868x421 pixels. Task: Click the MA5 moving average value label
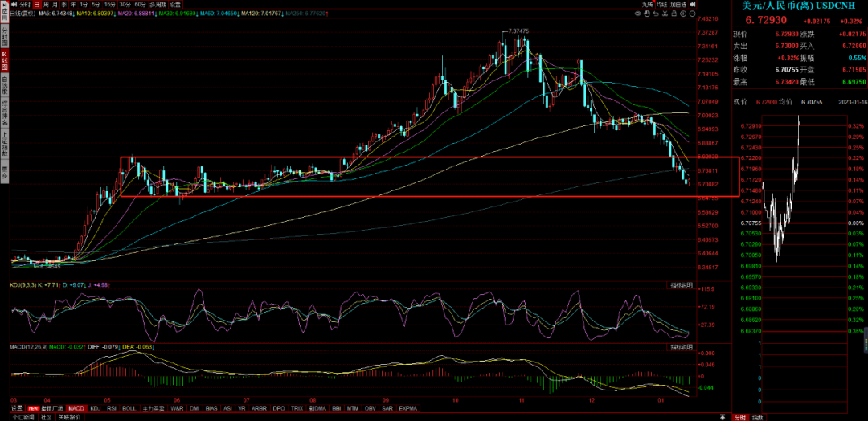point(56,13)
